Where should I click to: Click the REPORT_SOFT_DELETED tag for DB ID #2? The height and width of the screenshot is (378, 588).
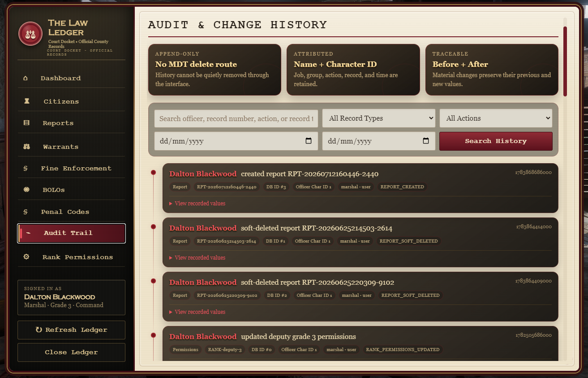[410, 295]
